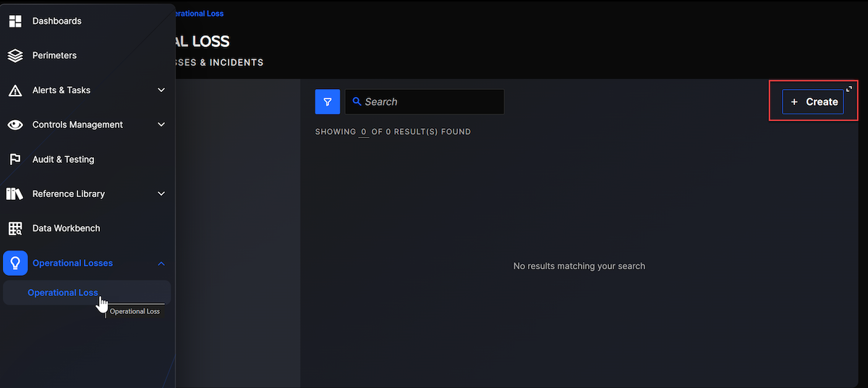Open Data Workbench via its grid icon
Viewport: 868px width, 388px height.
pyautogui.click(x=15, y=229)
